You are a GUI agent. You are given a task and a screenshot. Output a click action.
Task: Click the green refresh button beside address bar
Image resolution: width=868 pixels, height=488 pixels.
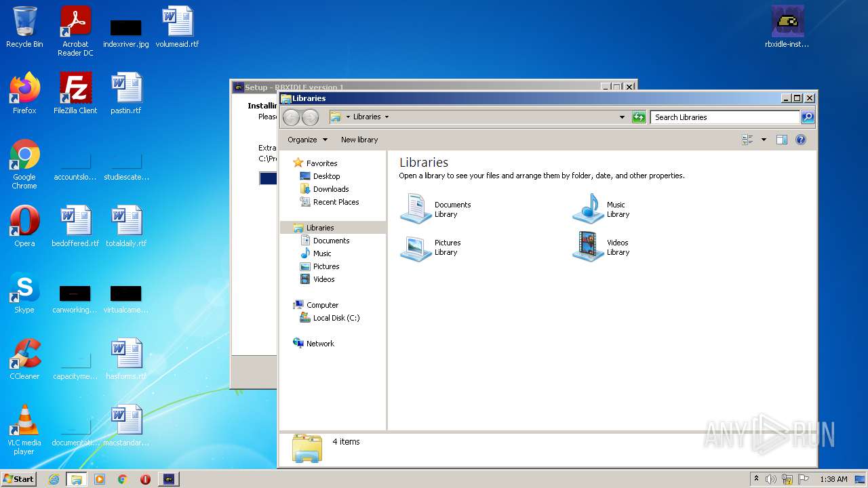[639, 117]
